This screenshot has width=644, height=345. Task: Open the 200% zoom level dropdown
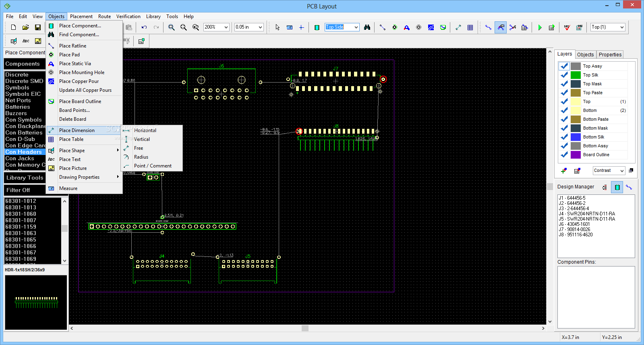[226, 27]
